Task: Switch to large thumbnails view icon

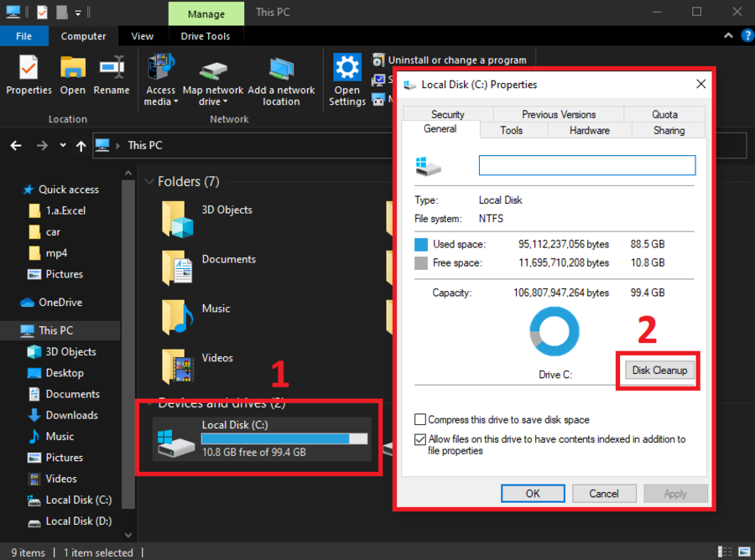Action: pyautogui.click(x=744, y=552)
